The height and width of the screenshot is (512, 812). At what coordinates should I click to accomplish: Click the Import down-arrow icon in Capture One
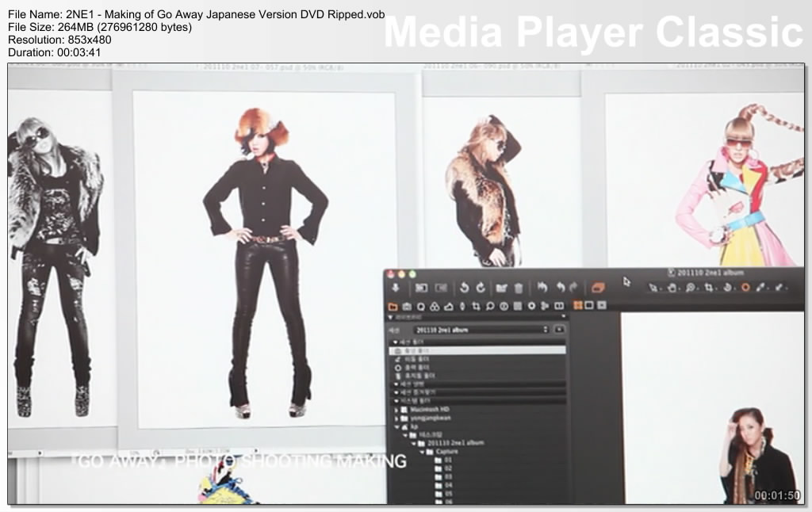(x=396, y=288)
